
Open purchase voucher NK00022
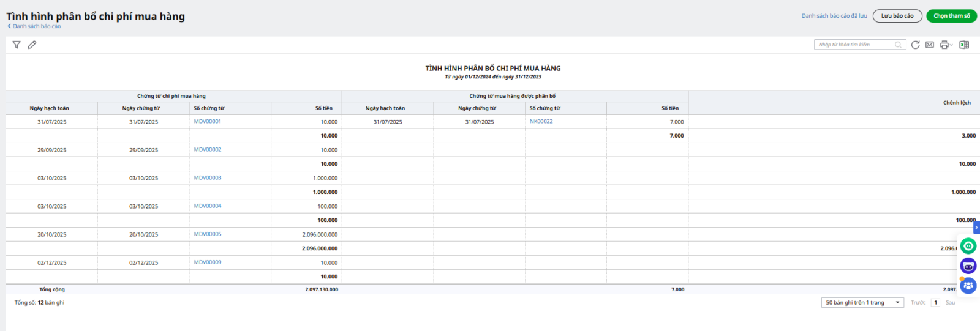point(541,122)
